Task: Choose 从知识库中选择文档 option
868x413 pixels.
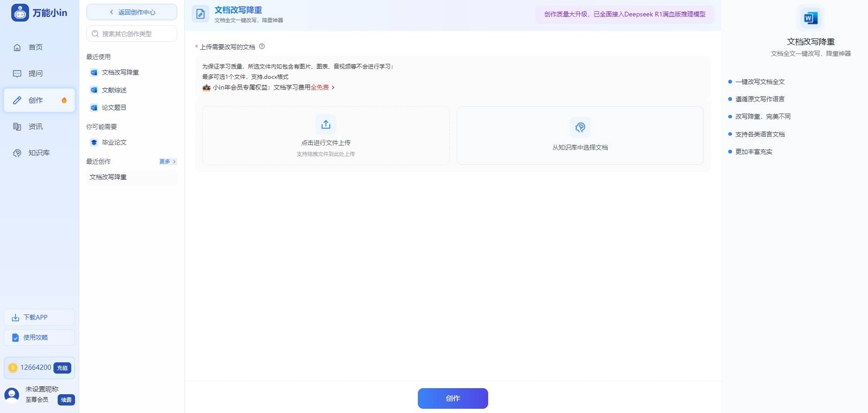Action: coord(580,136)
